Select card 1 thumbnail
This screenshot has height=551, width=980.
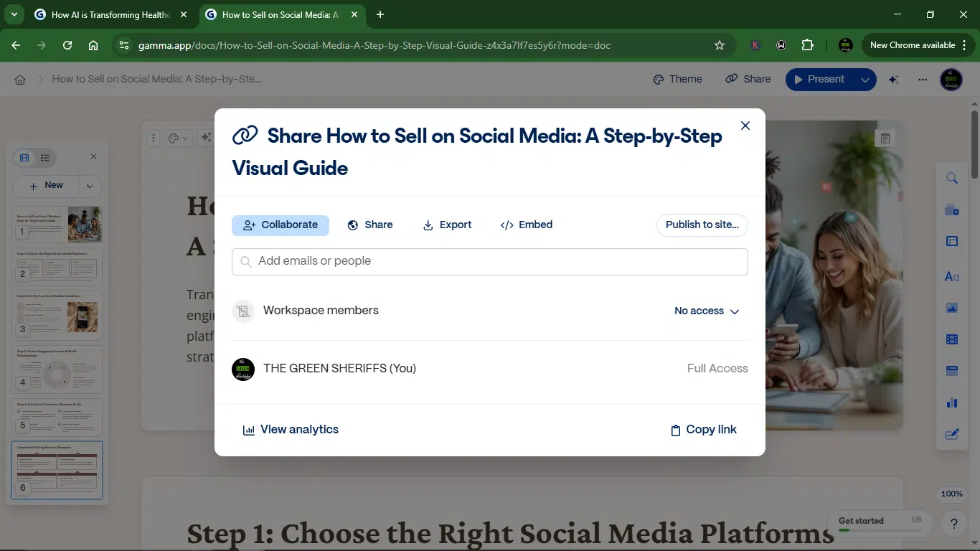pyautogui.click(x=57, y=225)
